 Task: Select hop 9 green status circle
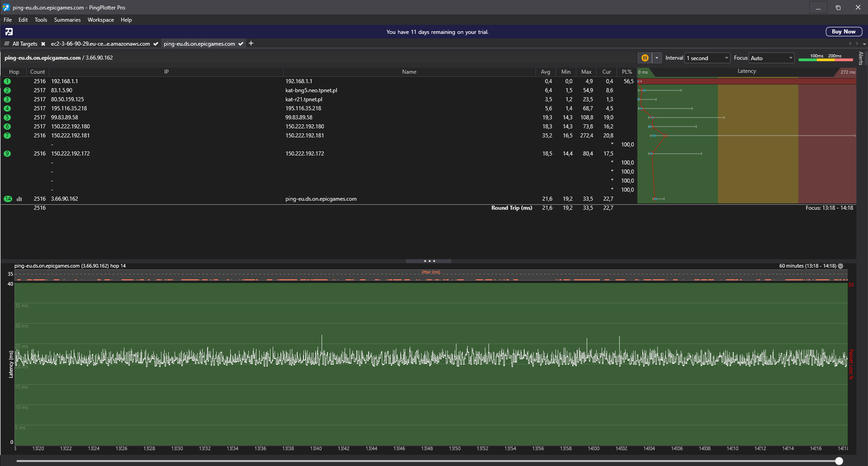point(7,154)
